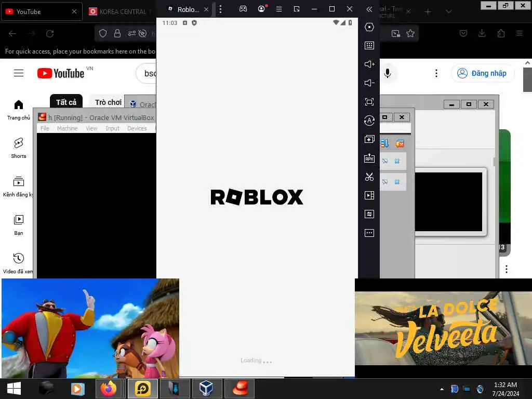Open the Devices menu in VirtualBox window
The image size is (532, 399).
tap(137, 128)
